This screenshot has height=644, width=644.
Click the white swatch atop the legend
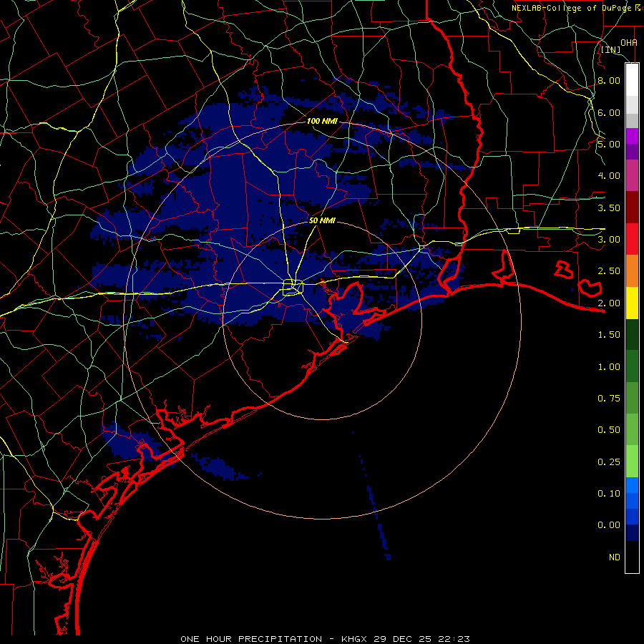click(x=632, y=79)
